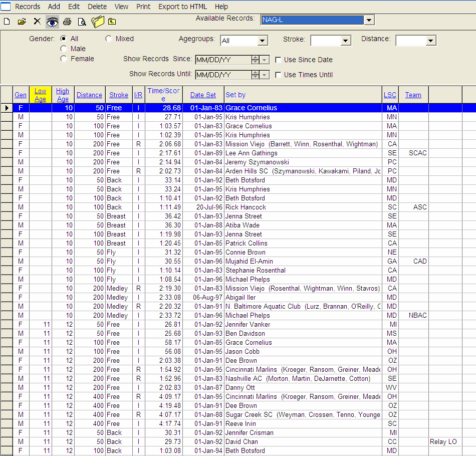Enable the Use Since Date checkbox

coord(278,59)
